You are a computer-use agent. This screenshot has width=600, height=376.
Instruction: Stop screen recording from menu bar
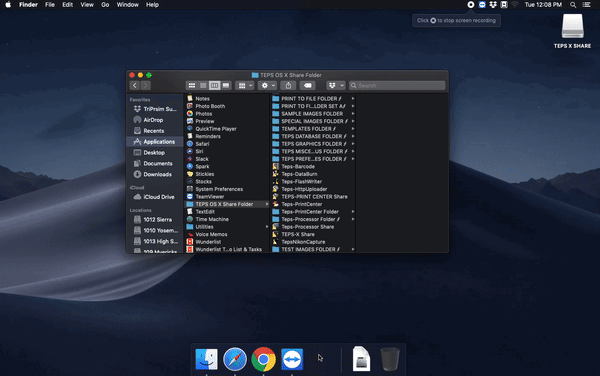pyautogui.click(x=471, y=5)
